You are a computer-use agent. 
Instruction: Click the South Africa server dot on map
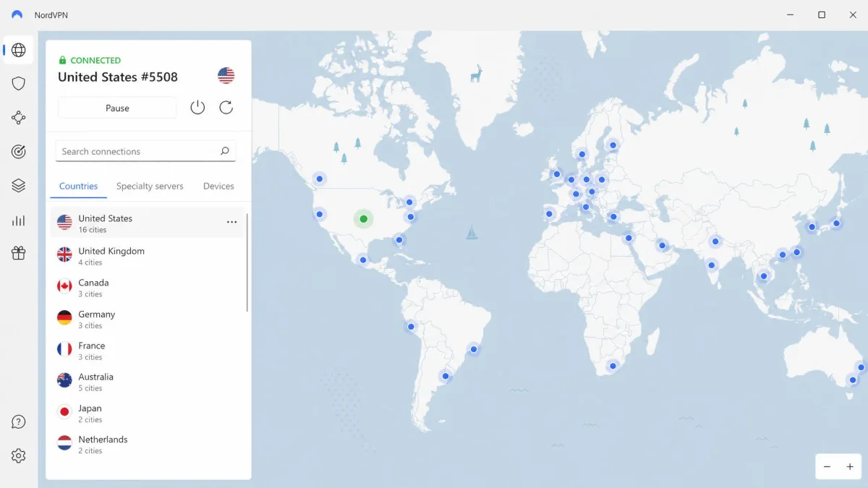613,367
